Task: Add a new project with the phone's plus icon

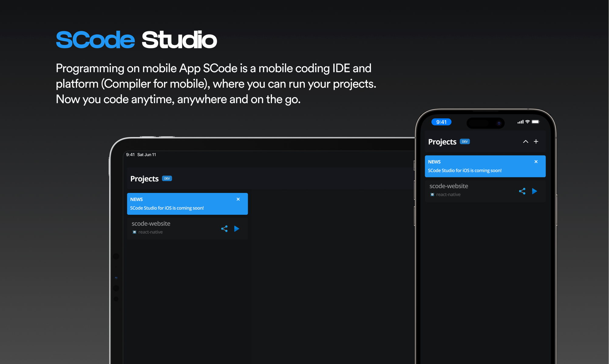Action: 536,141
